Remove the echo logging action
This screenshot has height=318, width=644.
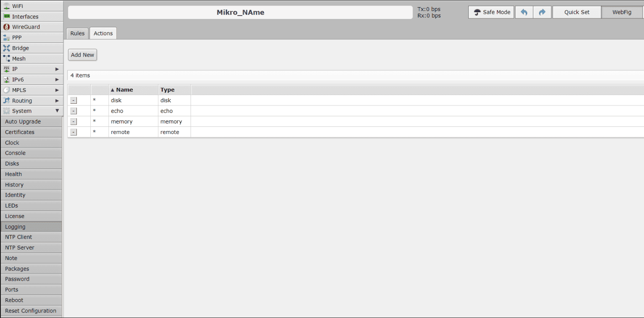(74, 111)
